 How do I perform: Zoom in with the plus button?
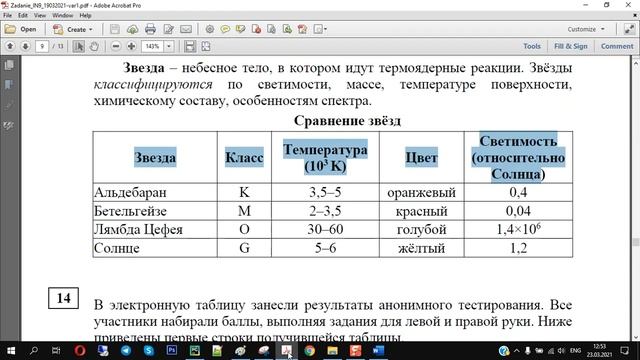[131, 46]
